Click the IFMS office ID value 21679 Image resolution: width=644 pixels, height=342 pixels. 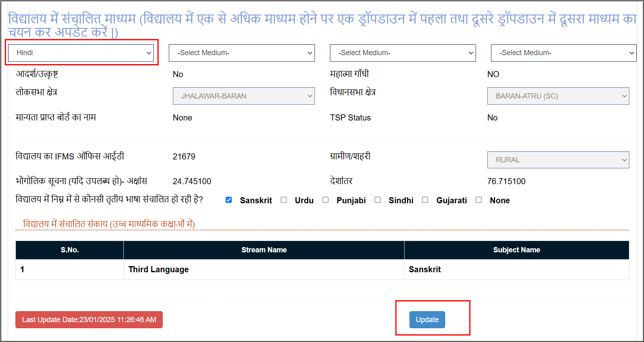pyautogui.click(x=184, y=157)
